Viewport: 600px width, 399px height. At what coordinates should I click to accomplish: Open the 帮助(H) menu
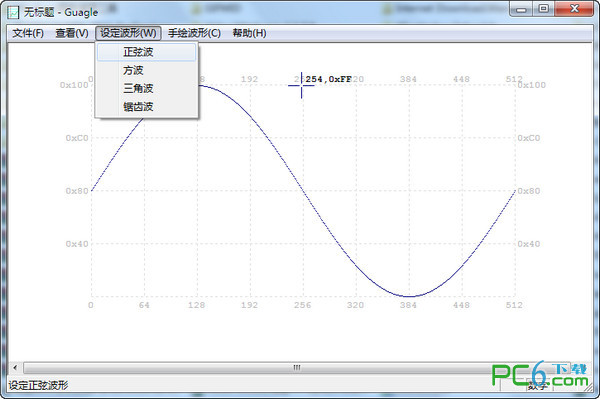pyautogui.click(x=249, y=33)
